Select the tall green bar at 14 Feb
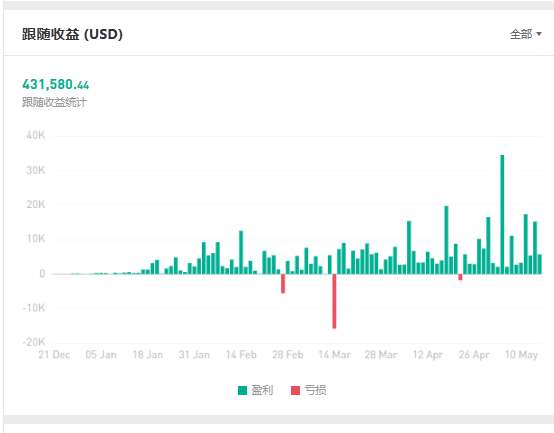Viewport: 554px width, 433px height. point(241,252)
